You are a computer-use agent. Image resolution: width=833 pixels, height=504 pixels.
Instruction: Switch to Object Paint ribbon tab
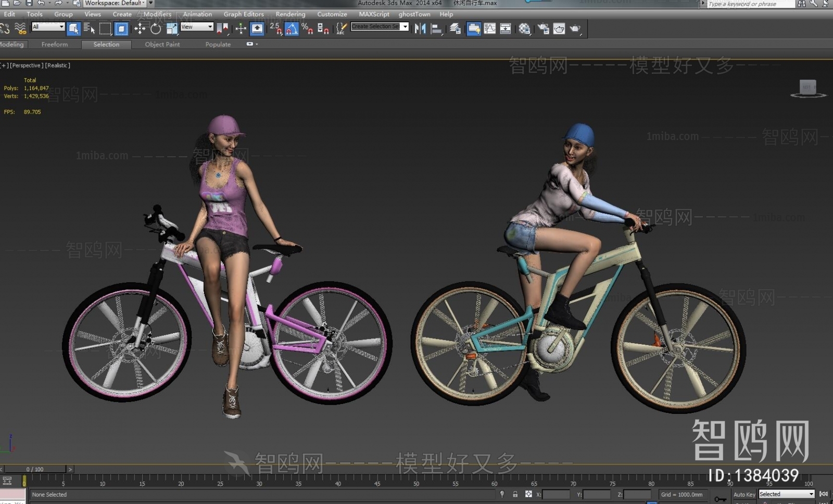click(162, 45)
